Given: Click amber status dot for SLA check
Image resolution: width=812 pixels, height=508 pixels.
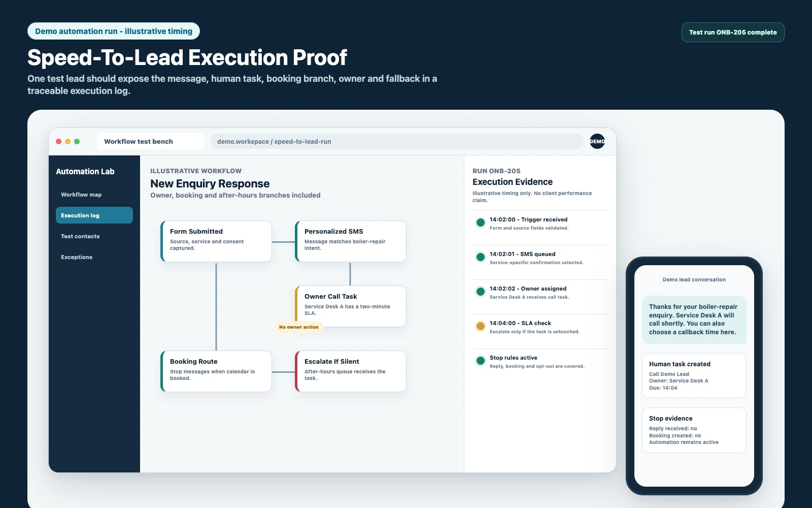Looking at the screenshot, I should [480, 326].
